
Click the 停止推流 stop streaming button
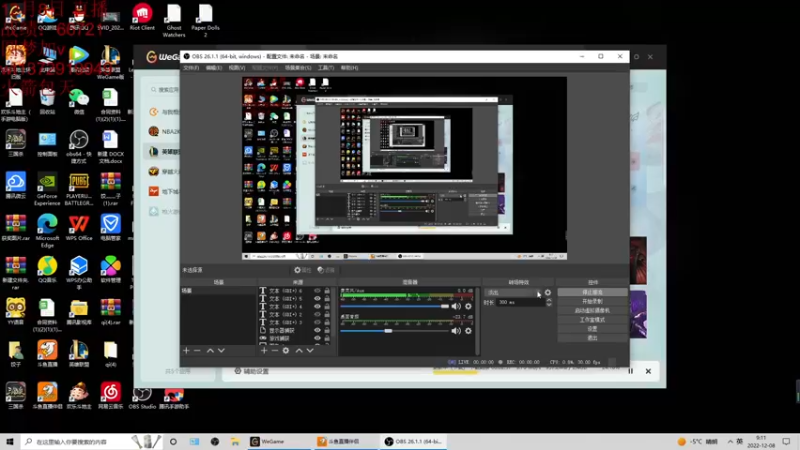pos(592,292)
